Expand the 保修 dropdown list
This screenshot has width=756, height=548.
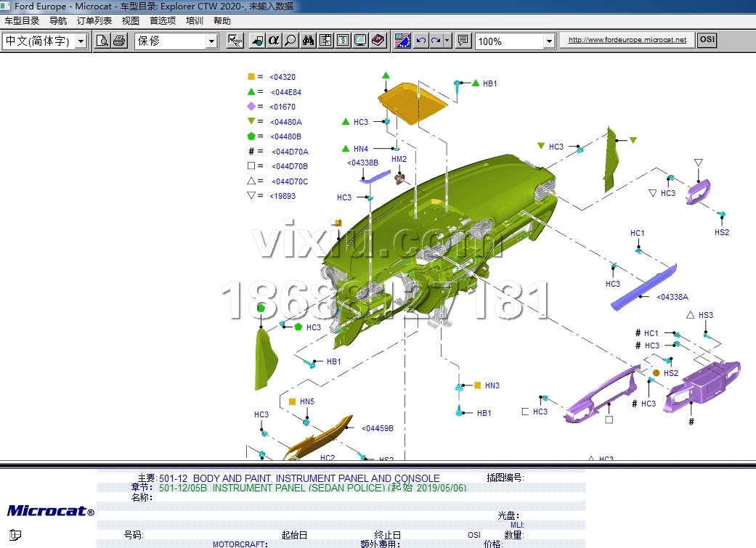211,42
